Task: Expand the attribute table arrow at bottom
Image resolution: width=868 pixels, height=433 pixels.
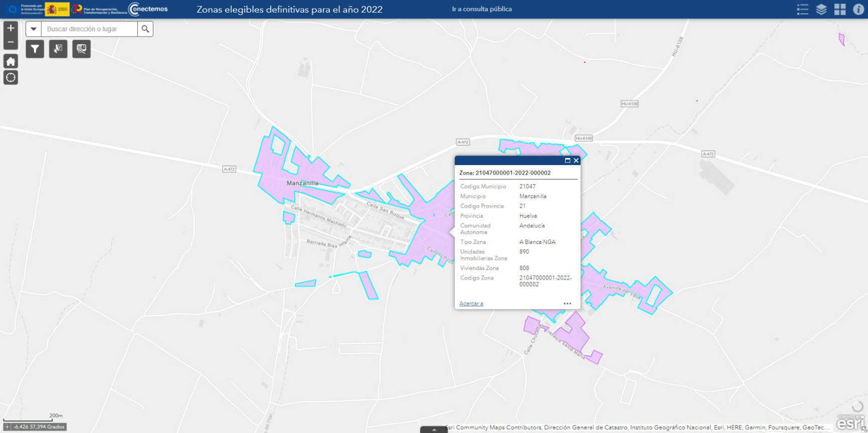Action: [434, 430]
